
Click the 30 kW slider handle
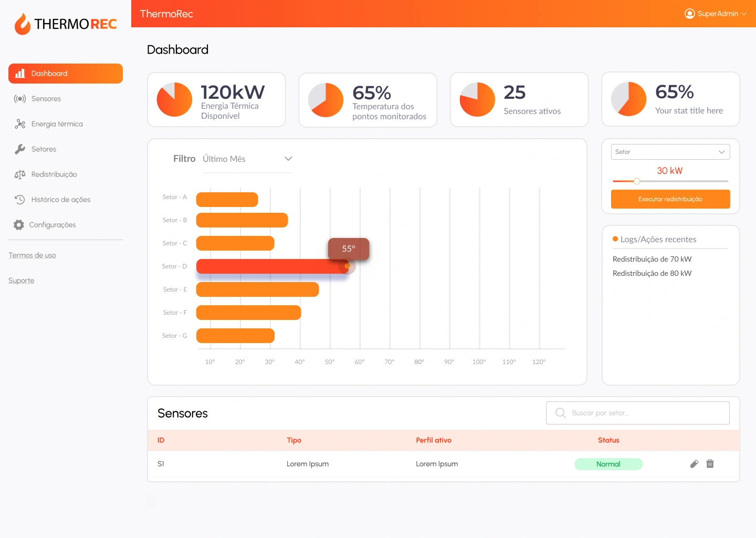pos(636,181)
